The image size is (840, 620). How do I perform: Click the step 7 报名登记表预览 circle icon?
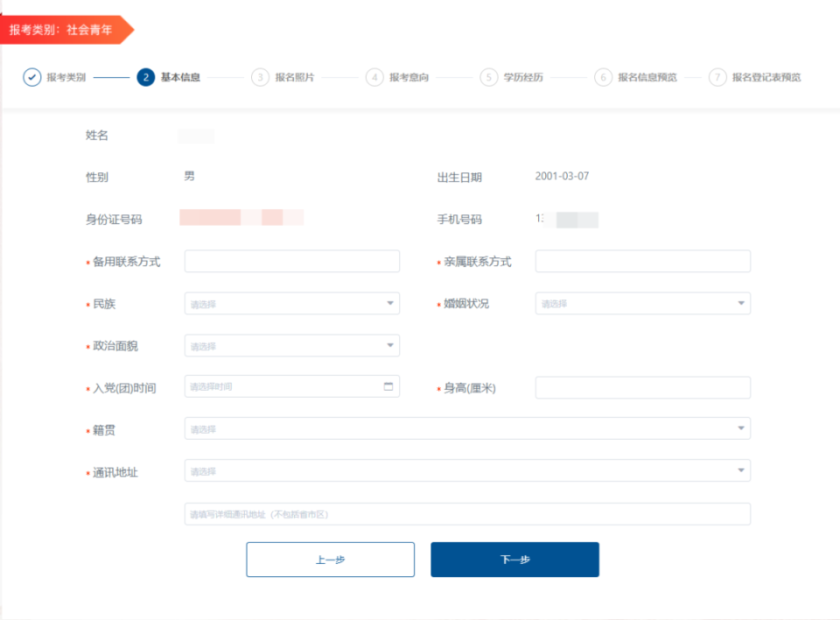[x=717, y=76]
